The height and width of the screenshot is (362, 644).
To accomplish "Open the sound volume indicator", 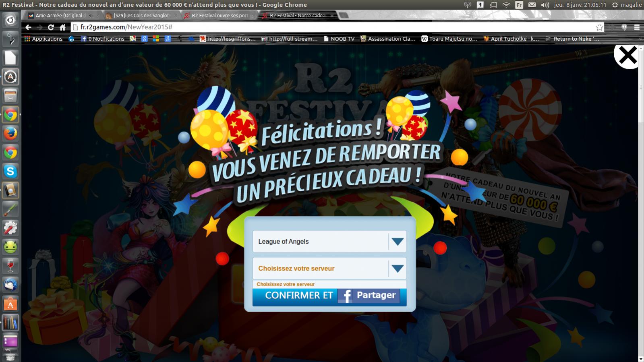I will [x=545, y=5].
